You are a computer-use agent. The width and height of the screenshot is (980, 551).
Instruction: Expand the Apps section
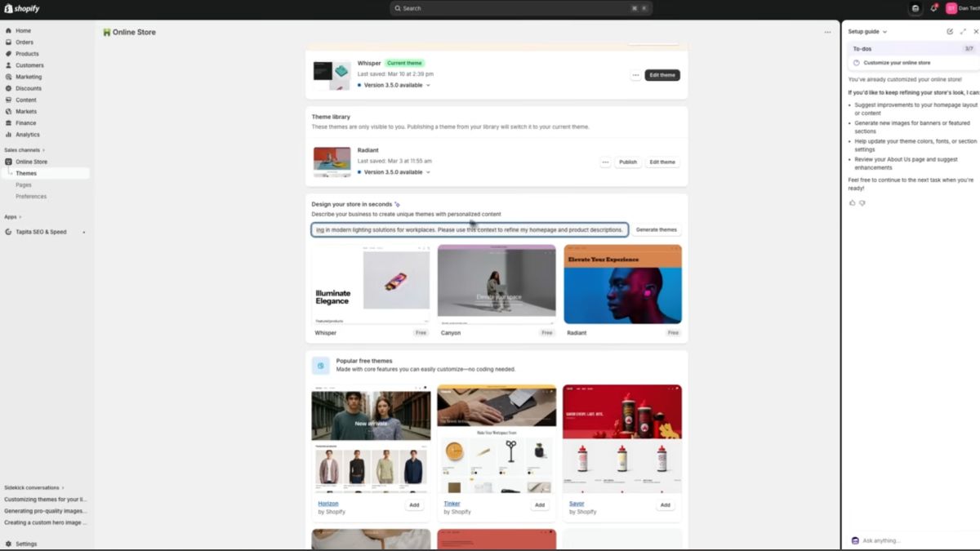tap(12, 216)
